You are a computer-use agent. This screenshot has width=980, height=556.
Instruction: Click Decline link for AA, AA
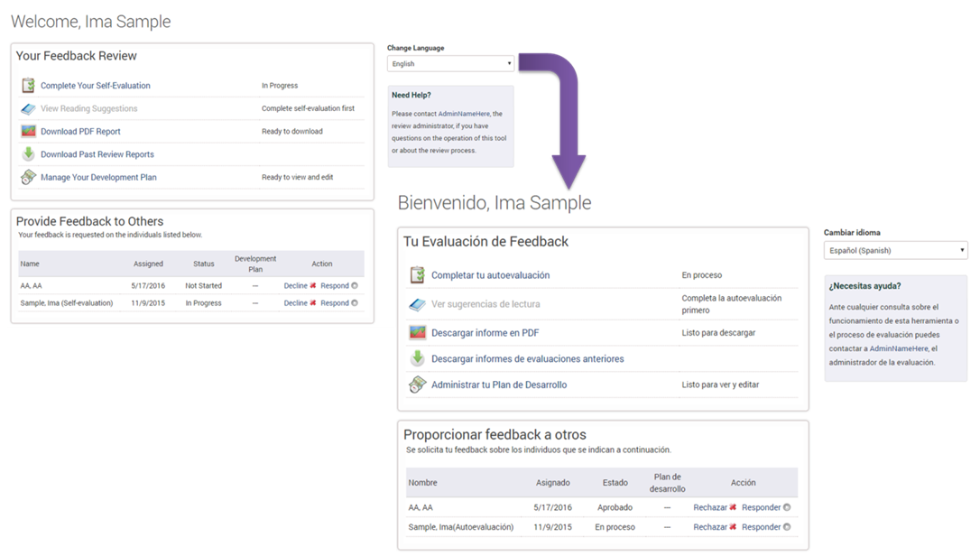click(x=296, y=286)
